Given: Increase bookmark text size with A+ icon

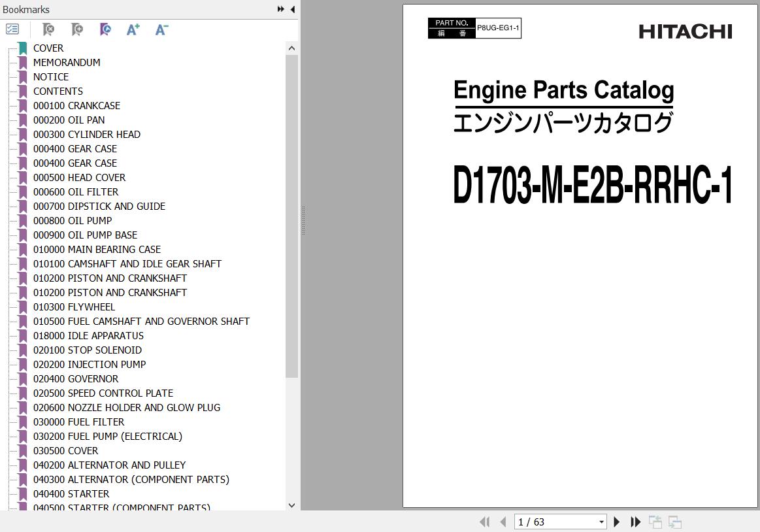Looking at the screenshot, I should point(133,29).
